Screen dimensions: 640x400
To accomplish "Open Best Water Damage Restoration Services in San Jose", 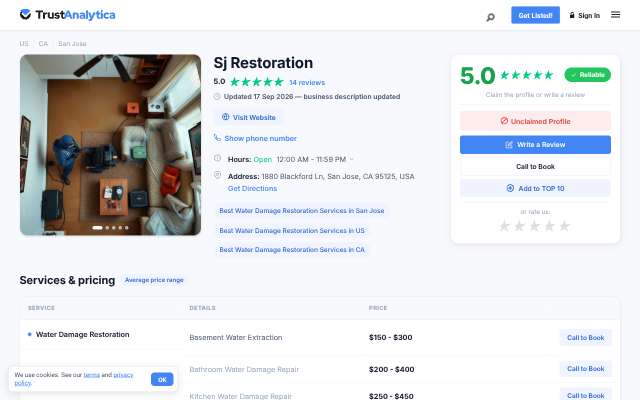I will click(x=302, y=211).
